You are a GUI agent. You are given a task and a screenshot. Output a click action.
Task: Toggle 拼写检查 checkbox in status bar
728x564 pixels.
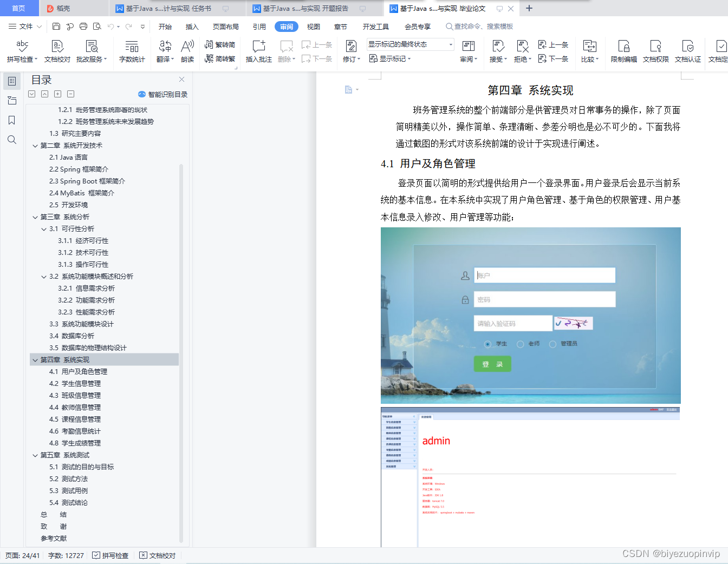tap(96, 555)
